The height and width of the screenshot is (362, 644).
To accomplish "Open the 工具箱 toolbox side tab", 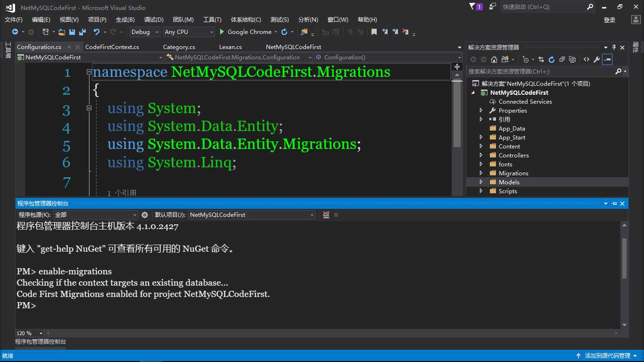I will click(8, 50).
